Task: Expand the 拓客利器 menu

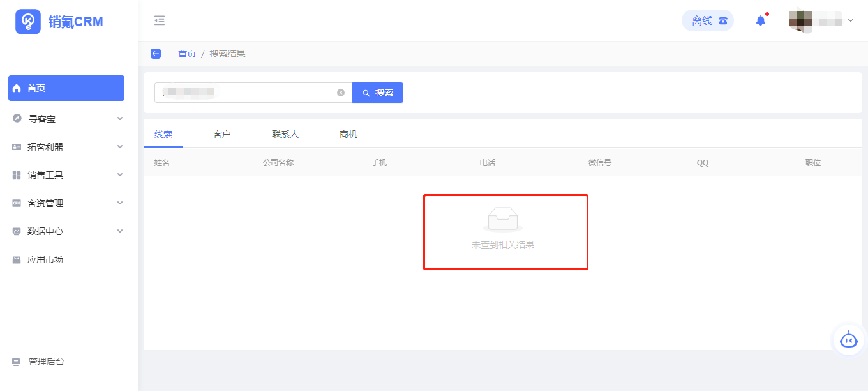Action: point(67,147)
